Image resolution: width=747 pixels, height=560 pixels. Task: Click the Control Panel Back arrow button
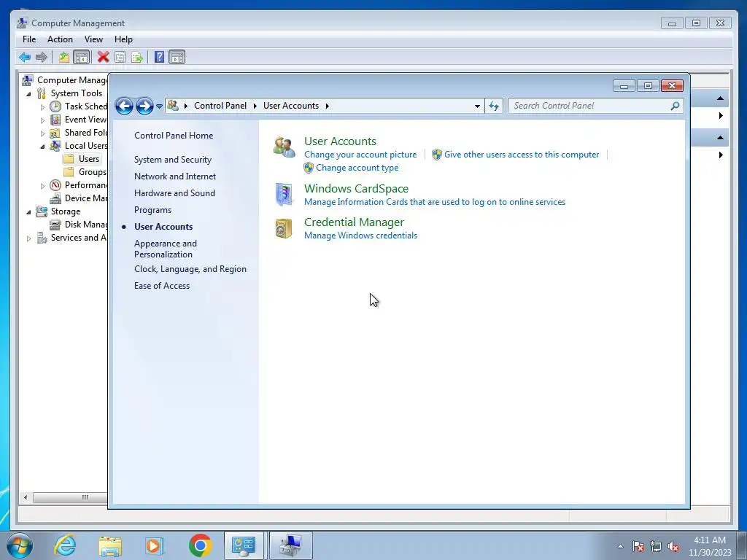[x=124, y=106]
